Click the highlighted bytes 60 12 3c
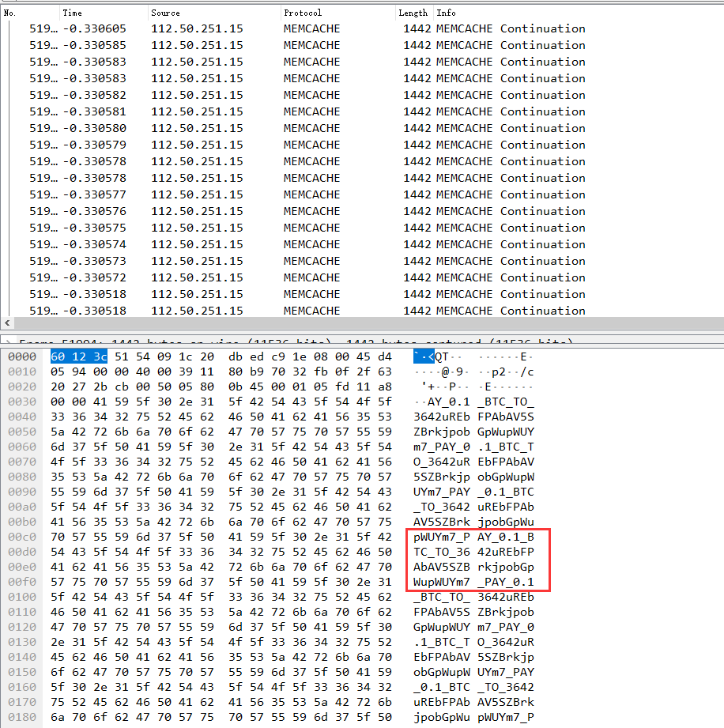This screenshot has height=728, width=724. [x=78, y=356]
